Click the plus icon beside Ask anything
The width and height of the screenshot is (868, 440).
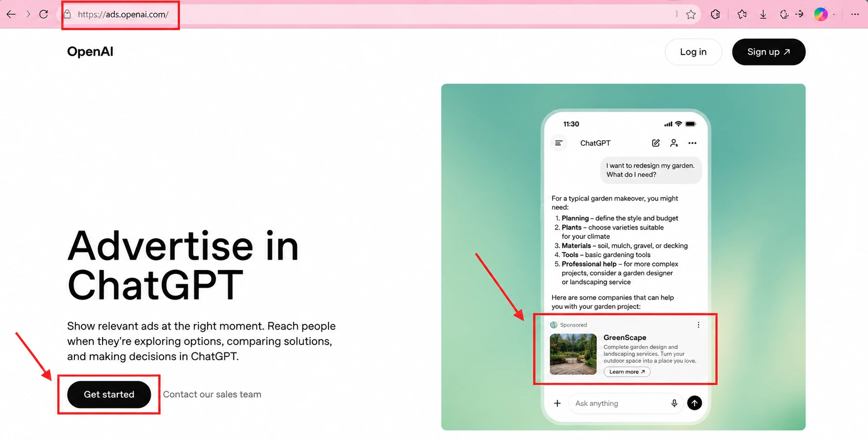(x=557, y=403)
